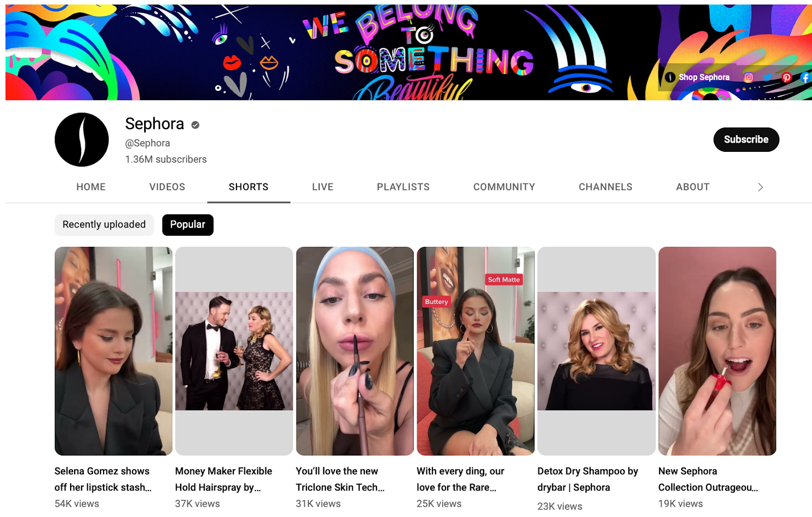
Task: Click the 'Buttery' tag on the short
Action: click(x=436, y=302)
